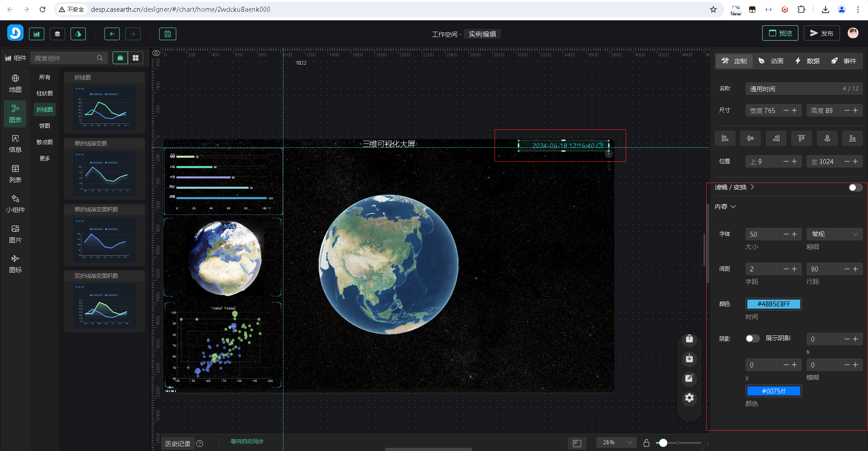Open the 26% zoom level dropdown

[616, 442]
